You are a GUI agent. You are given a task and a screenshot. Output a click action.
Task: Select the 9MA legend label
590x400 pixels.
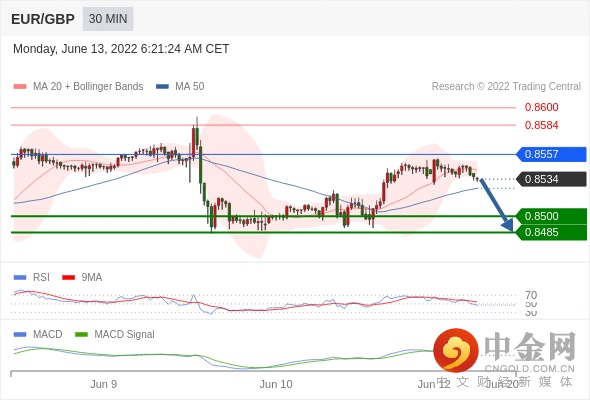coord(92,278)
